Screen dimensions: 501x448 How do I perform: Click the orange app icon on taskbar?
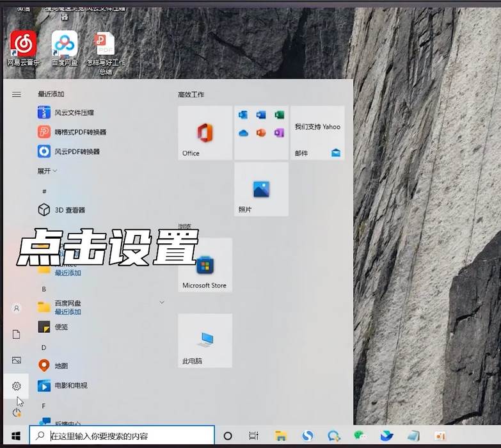pos(440,436)
